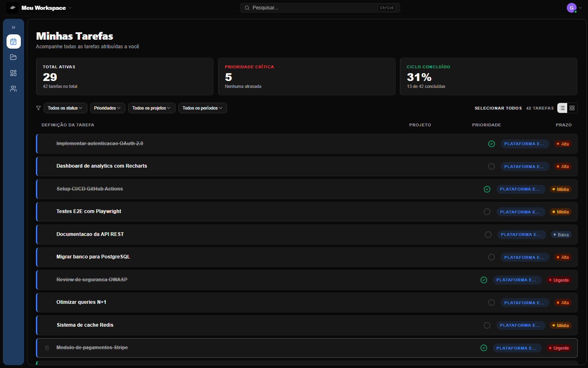This screenshot has height=368, width=588.
Task: Click project tag on Review de seguranca OWASP row
Action: click(517, 280)
